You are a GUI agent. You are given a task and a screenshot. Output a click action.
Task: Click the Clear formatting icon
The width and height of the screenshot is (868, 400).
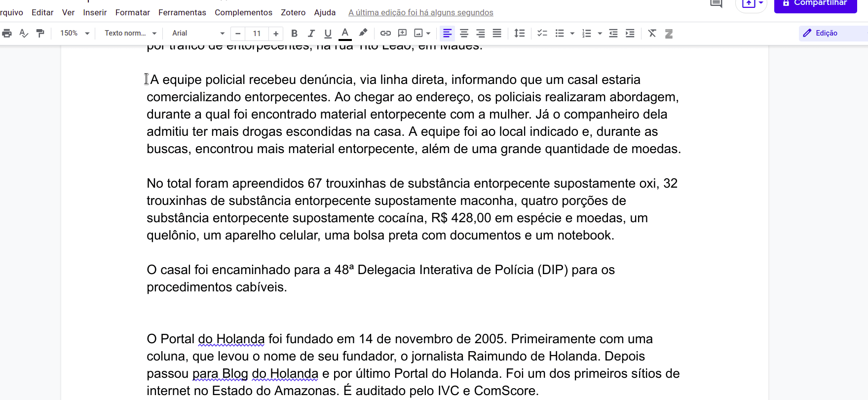652,33
